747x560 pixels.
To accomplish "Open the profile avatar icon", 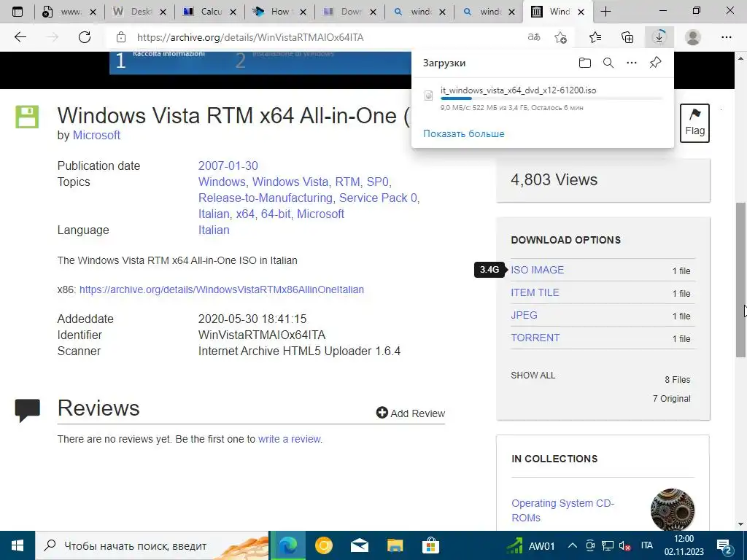I will click(693, 37).
